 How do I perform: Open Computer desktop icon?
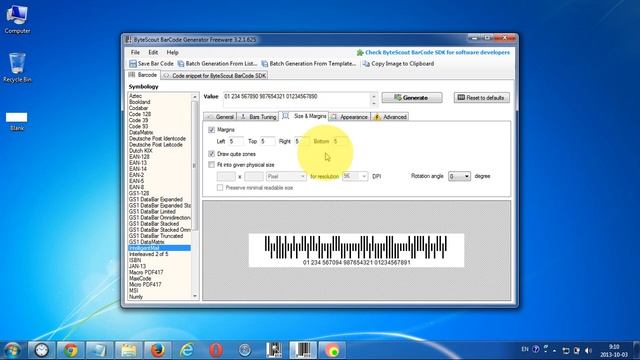(x=17, y=19)
